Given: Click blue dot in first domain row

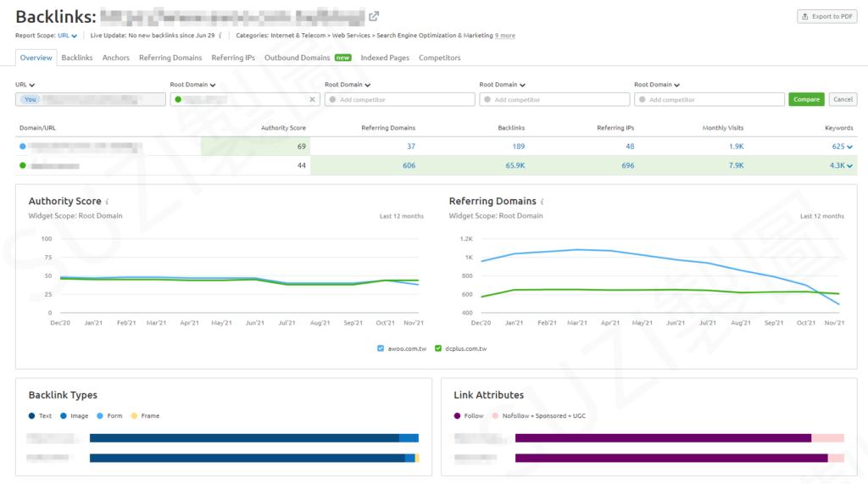Looking at the screenshot, I should pos(23,147).
